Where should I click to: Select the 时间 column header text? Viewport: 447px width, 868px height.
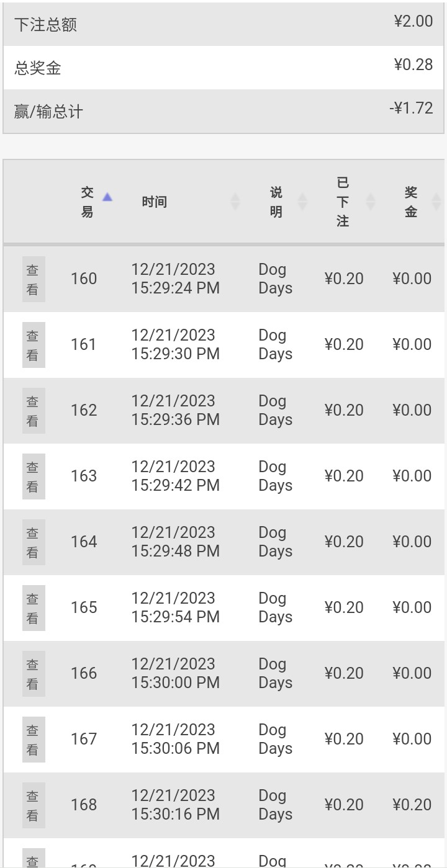(154, 202)
